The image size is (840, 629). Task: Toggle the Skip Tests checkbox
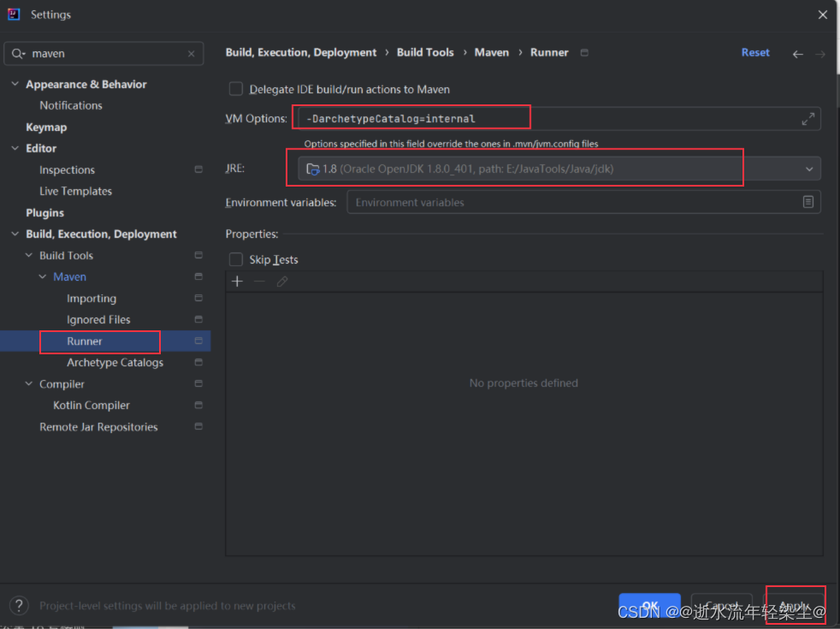[x=236, y=259]
